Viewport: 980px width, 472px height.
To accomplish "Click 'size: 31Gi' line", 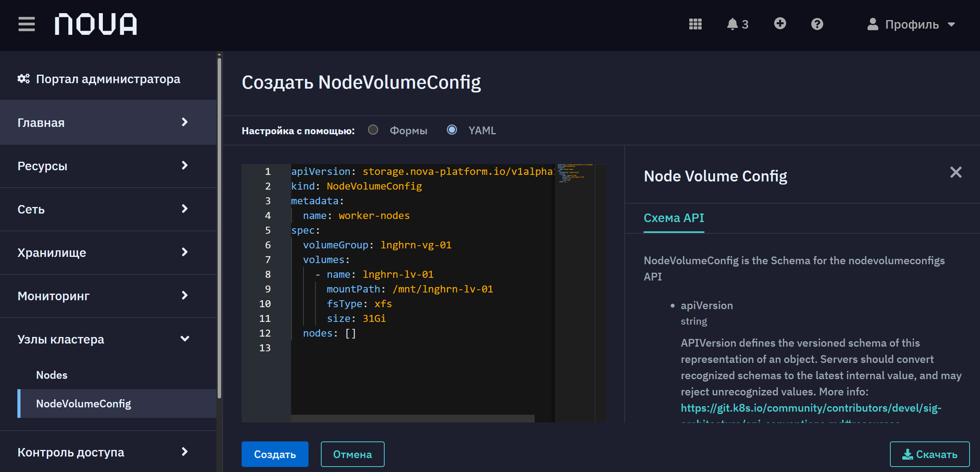I will [356, 318].
